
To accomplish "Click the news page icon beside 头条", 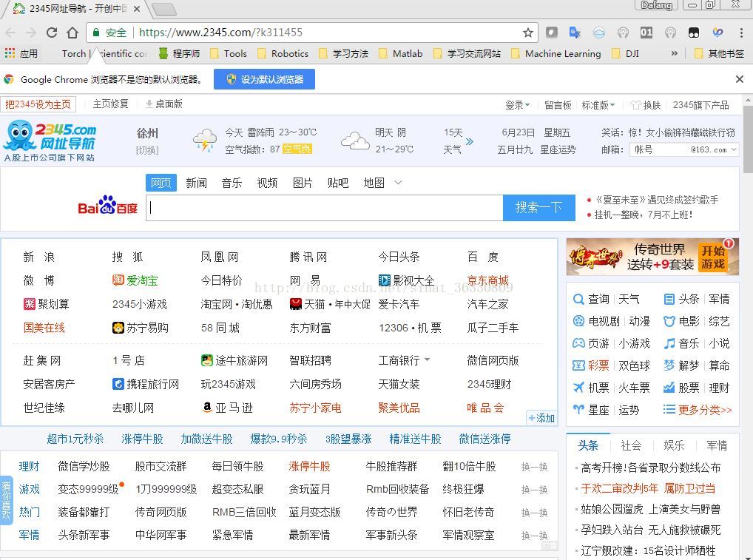I will [x=669, y=300].
